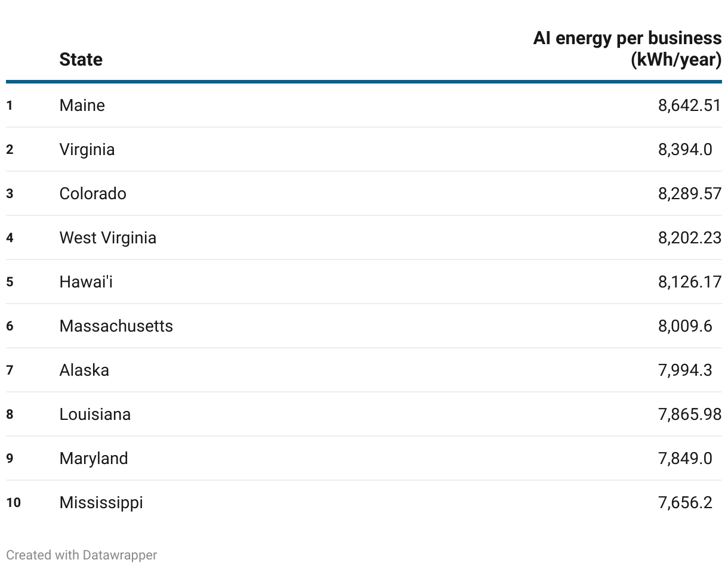Click the West Virginia cell
Viewport: 728px width, 569px height.
(107, 238)
